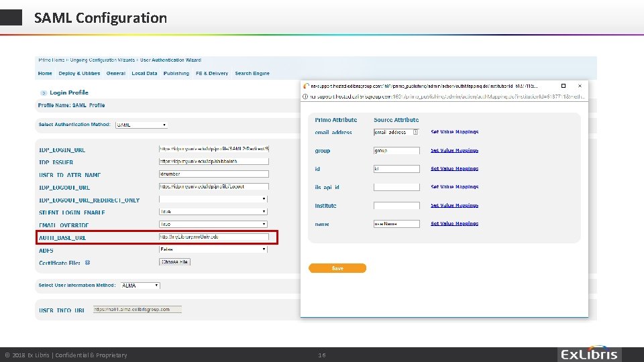Click the Source Attribute column header
This screenshot has width=644, height=362.
(x=396, y=120)
